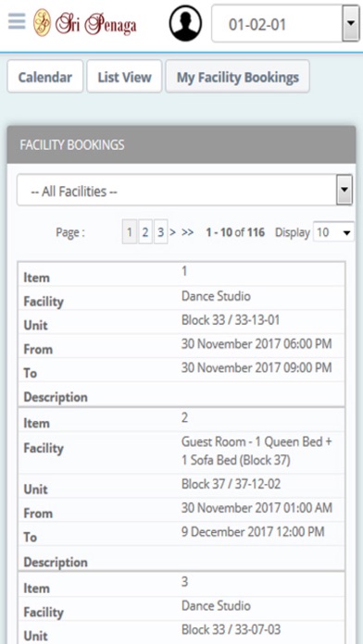Viewport: 363px width, 644px height.
Task: Expand the 01-02-01 unit dropdown
Action: (285, 23)
